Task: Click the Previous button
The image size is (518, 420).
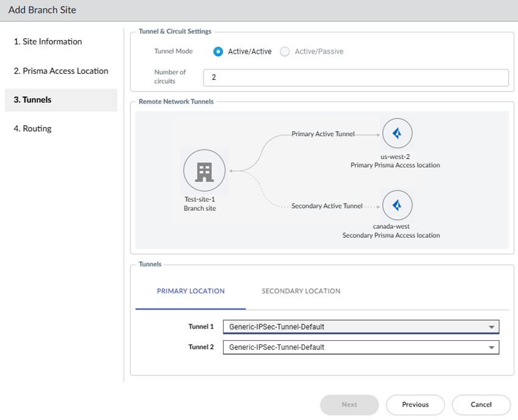Action: [415, 405]
